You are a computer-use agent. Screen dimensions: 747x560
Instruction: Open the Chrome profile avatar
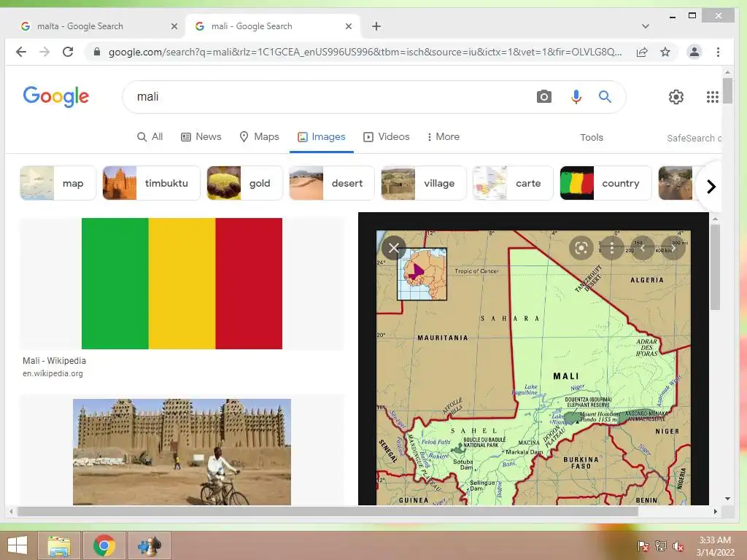coord(694,52)
